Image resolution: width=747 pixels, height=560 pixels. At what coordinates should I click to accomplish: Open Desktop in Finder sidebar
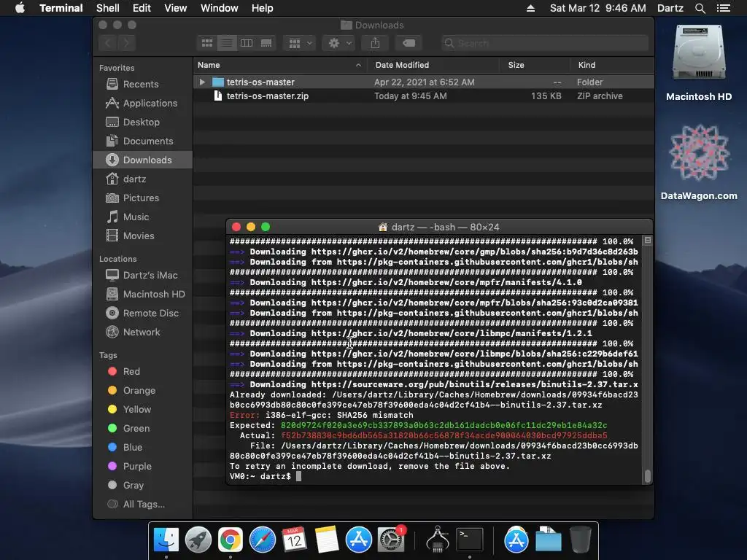click(141, 122)
